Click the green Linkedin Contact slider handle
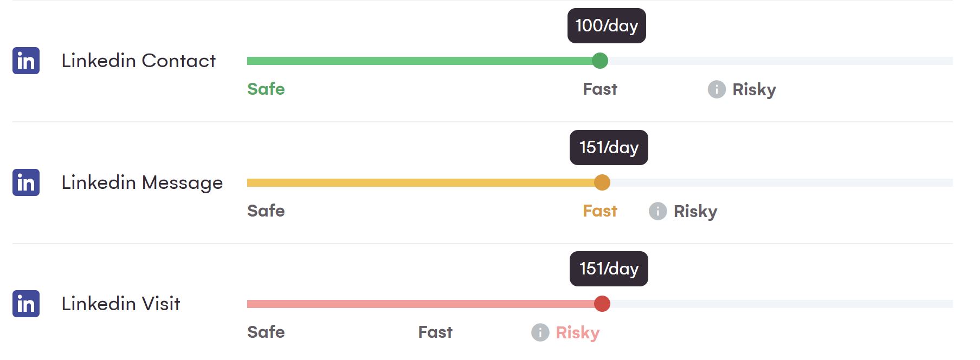Image resolution: width=980 pixels, height=360 pixels. click(600, 61)
